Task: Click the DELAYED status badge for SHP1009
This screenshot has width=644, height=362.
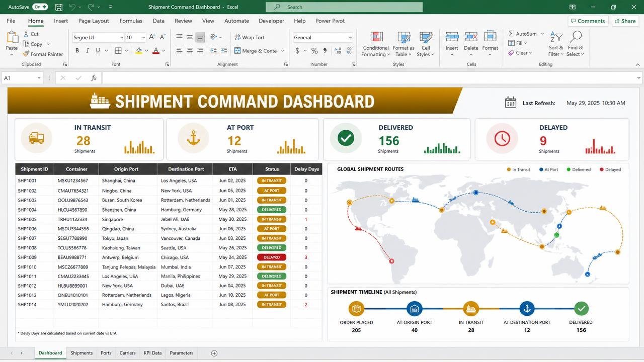Action: click(x=272, y=257)
